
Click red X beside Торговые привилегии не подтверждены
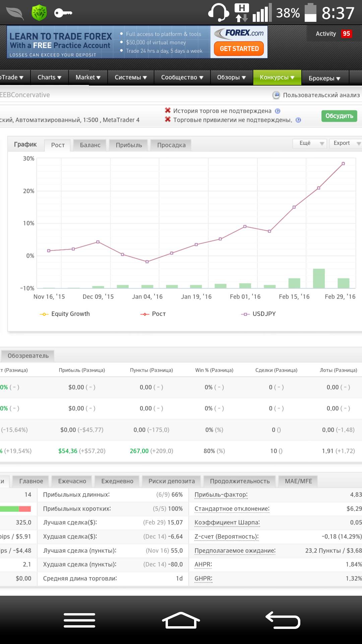[x=168, y=119]
